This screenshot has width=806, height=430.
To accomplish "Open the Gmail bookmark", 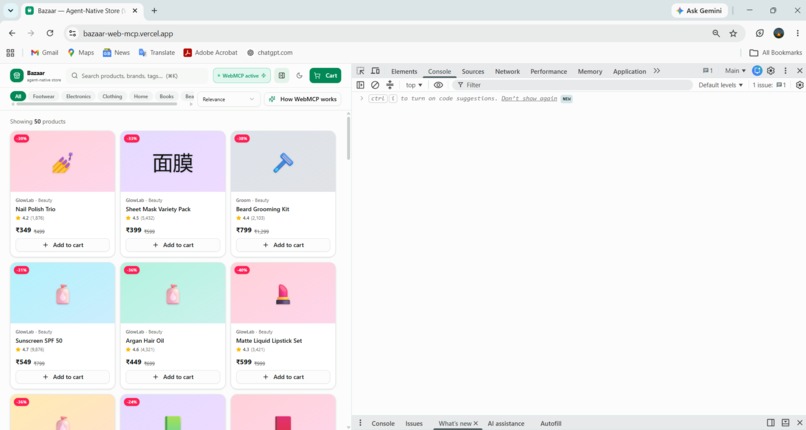I will pyautogui.click(x=44, y=52).
